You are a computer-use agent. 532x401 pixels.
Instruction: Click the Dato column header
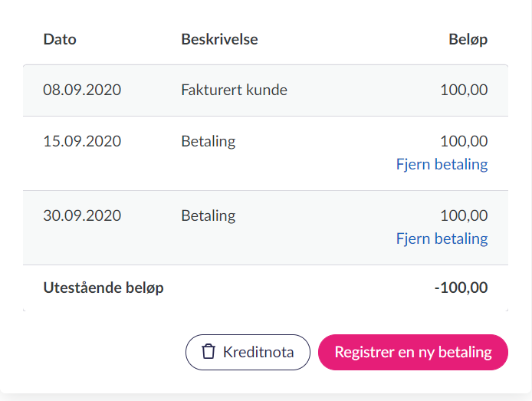tap(60, 40)
